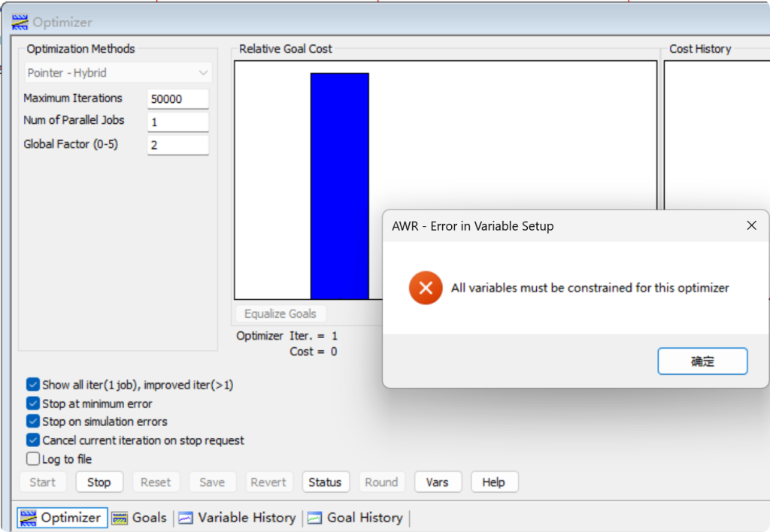Click the Status button
Viewport: 770px width, 532px height.
325,482
